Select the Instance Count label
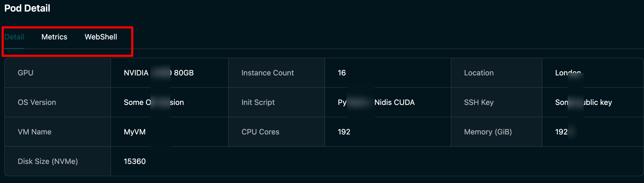This screenshot has height=183, width=644. (267, 73)
